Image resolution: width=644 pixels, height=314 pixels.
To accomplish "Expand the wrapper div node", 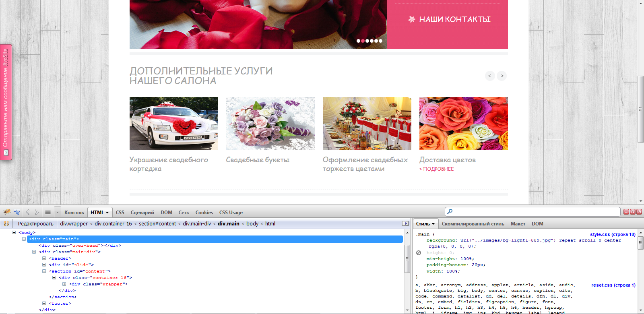I will (64, 284).
